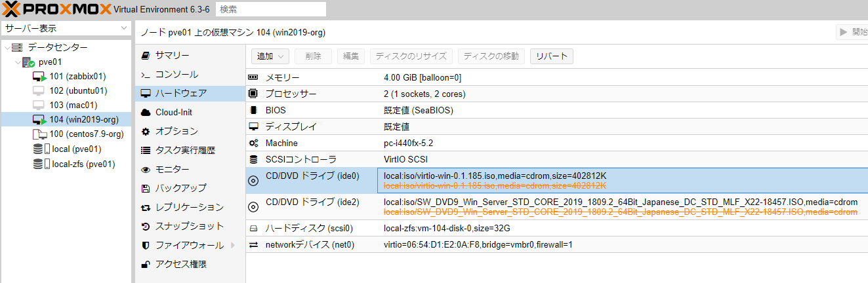This screenshot has height=283, width=868.
Task: Click the Task History list icon
Action: (x=146, y=151)
